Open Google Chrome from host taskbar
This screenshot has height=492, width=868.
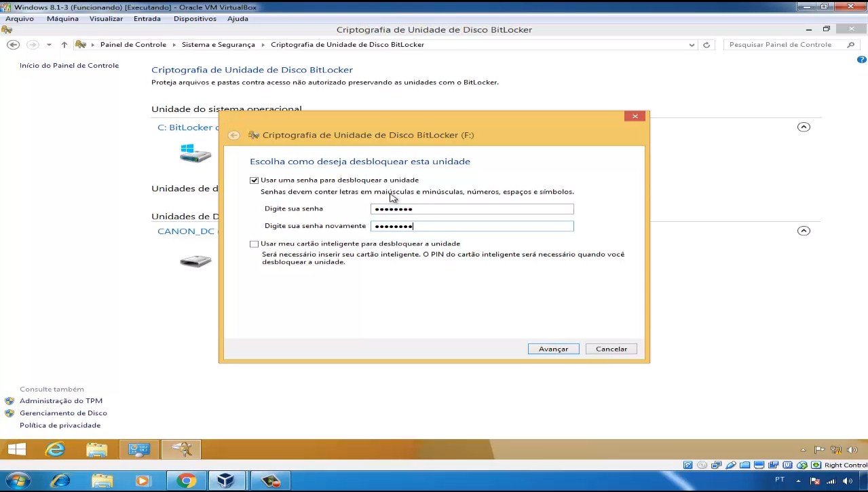click(x=186, y=480)
